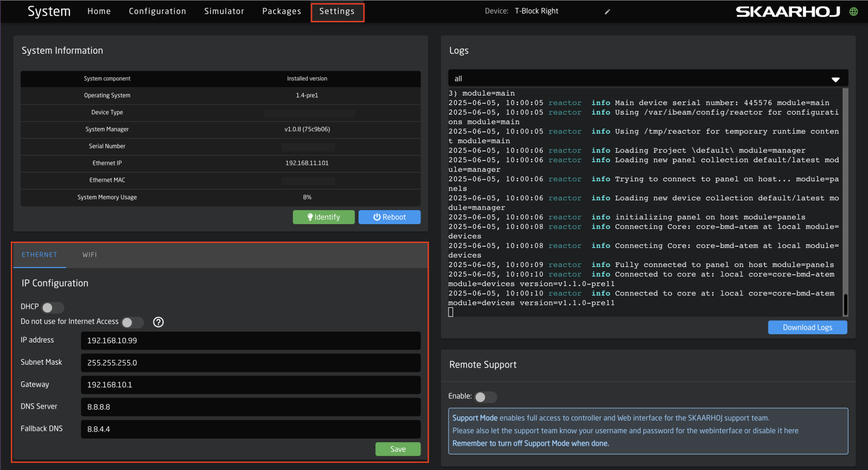Click the Logs panel heading
The width and height of the screenshot is (868, 470).
tap(459, 51)
